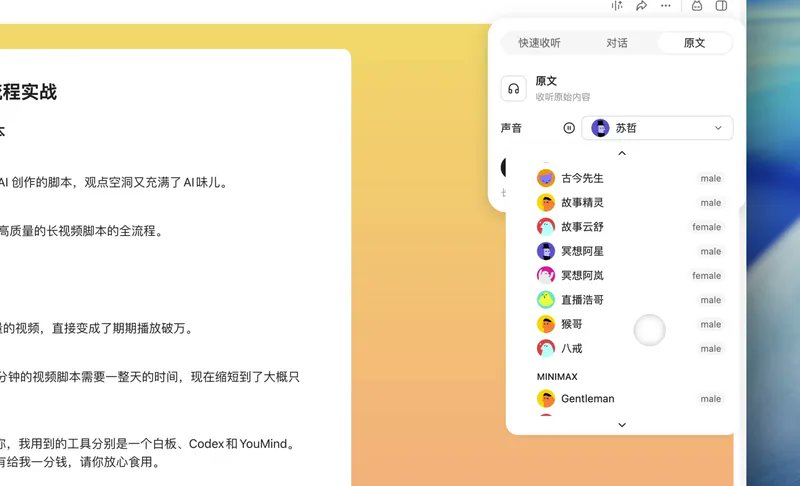
Task: Click the 直播浩哥 avatar icon
Action: coord(546,300)
